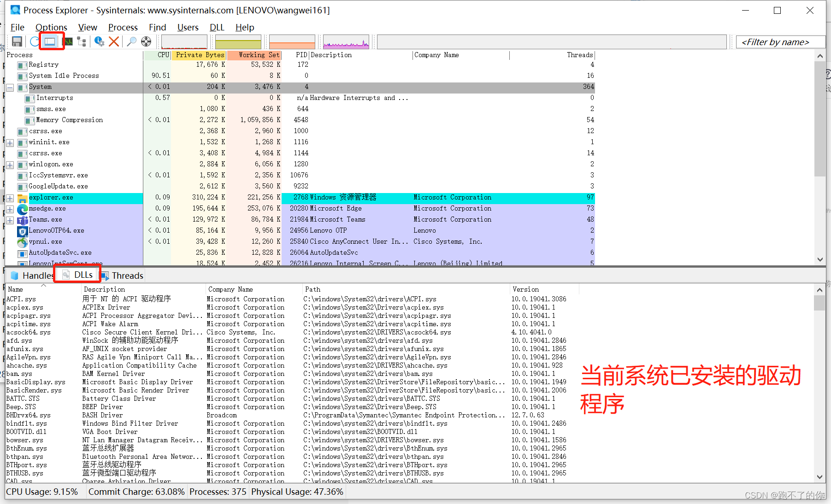Select the Registry process icon

[22, 65]
